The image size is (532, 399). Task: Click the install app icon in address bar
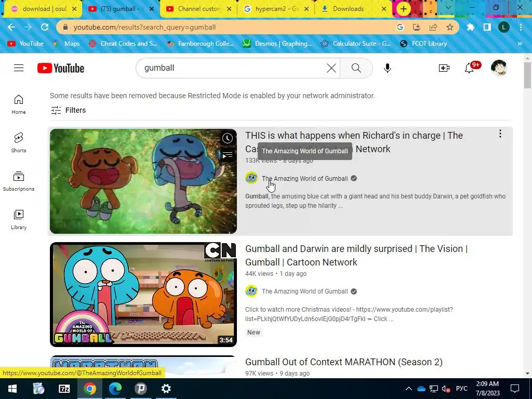click(417, 27)
